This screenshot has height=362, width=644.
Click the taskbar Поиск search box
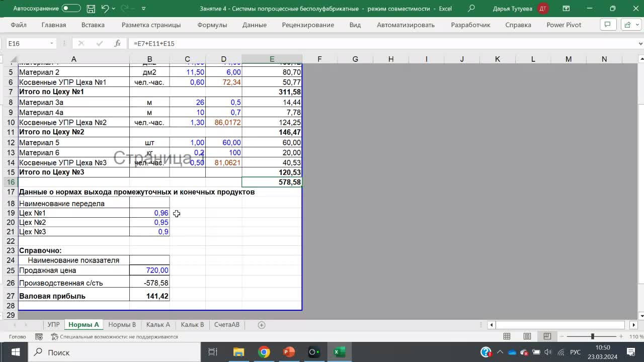pyautogui.click(x=115, y=352)
